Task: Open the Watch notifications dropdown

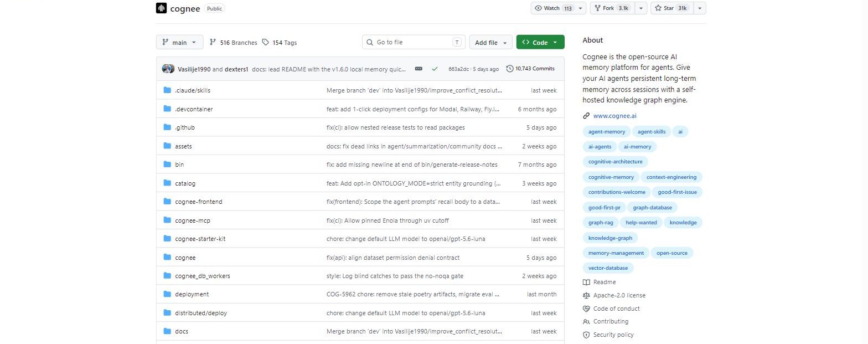Action: [559, 8]
